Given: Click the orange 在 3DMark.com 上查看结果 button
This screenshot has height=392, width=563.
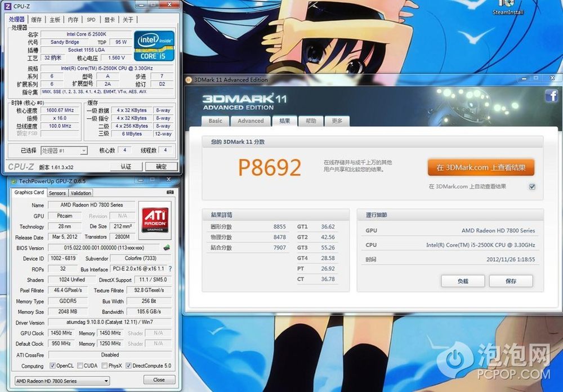Looking at the screenshot, I should click(x=481, y=167).
